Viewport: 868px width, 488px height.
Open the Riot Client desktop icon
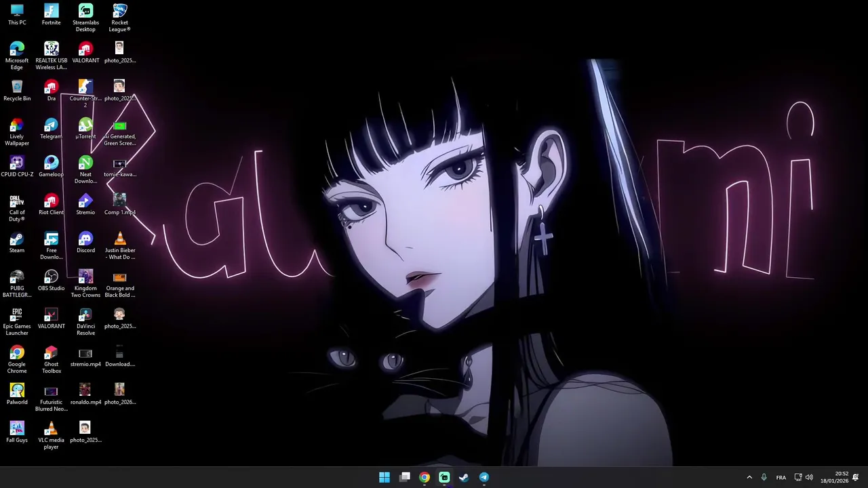click(x=51, y=205)
